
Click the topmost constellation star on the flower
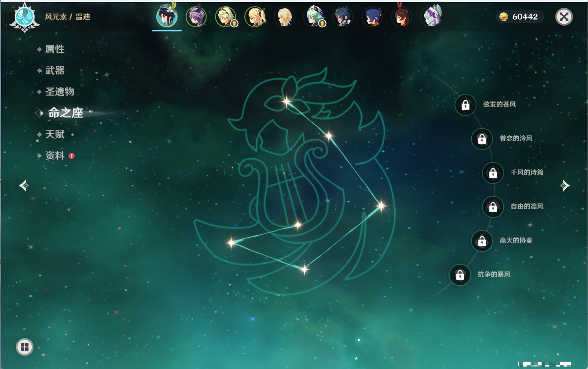coord(287,101)
